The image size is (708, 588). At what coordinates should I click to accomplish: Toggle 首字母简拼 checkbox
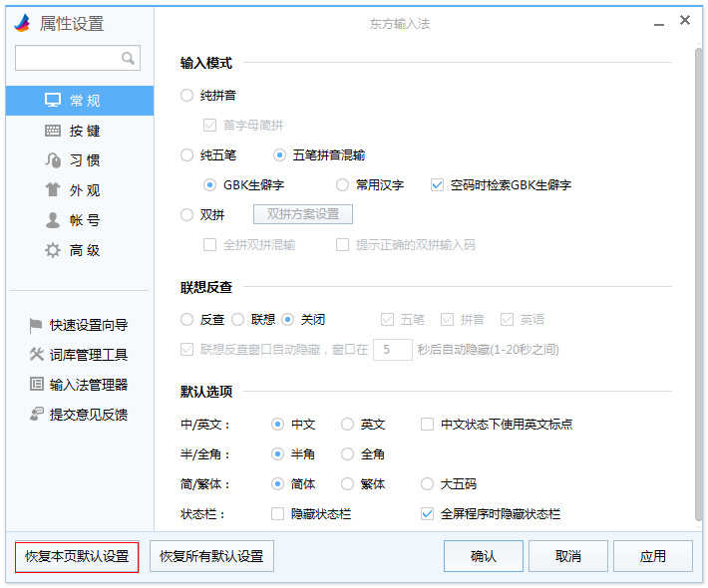click(210, 125)
